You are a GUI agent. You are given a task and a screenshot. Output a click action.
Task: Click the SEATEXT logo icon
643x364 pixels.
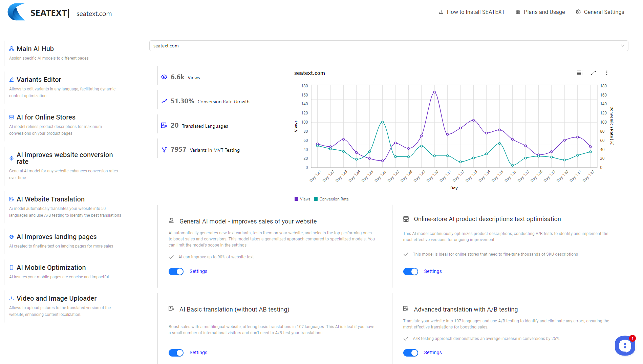pos(16,12)
